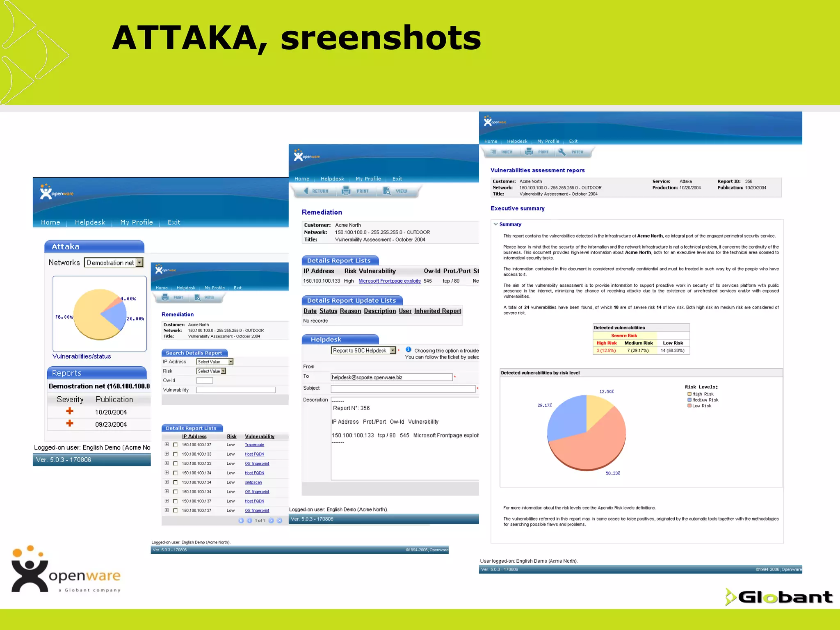Click Print icon beside Return on Helpdesk remediation screen

[x=346, y=191]
